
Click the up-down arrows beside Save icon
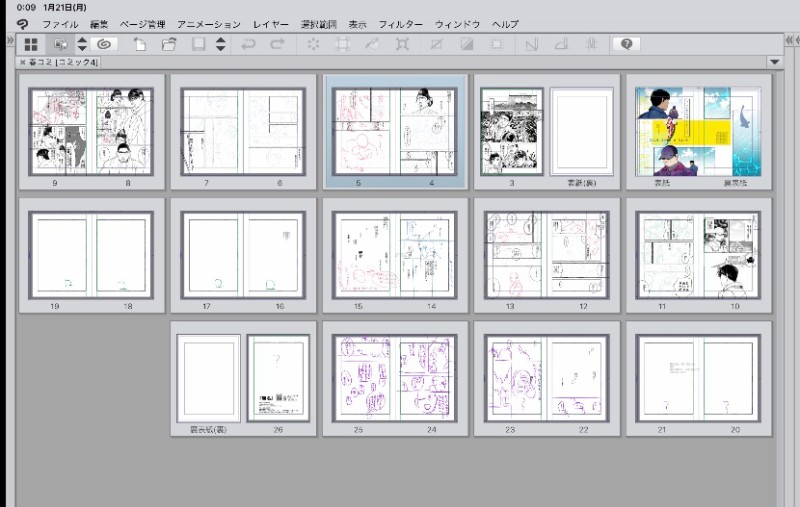[x=220, y=44]
